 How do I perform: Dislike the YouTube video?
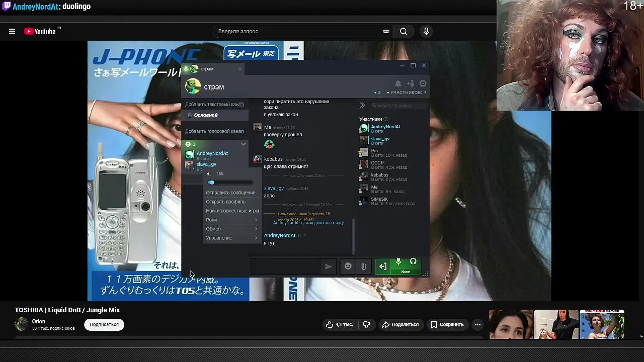pos(366,325)
